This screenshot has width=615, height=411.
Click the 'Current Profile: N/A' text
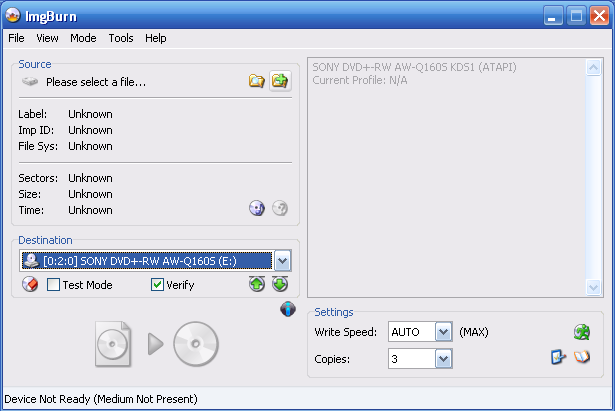click(360, 80)
